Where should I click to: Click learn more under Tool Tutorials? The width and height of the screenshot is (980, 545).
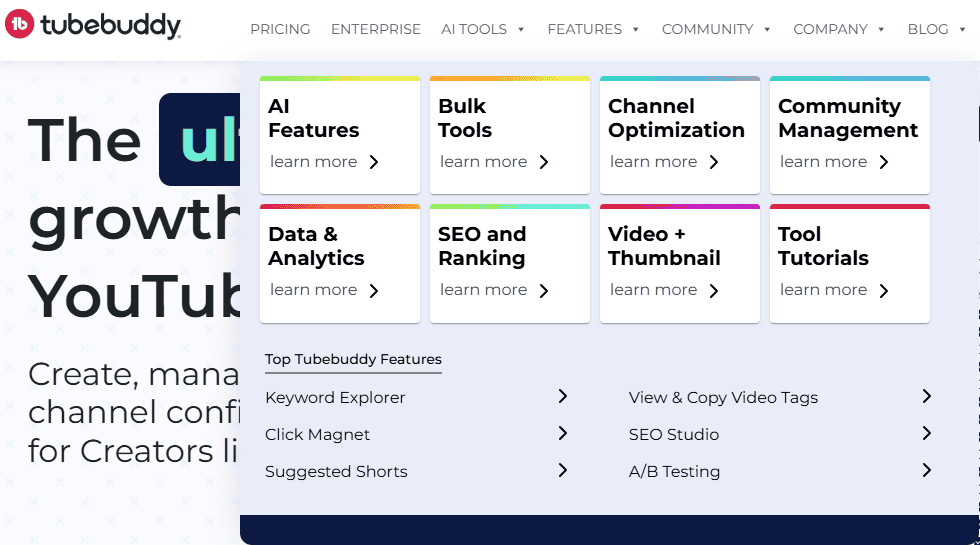click(x=824, y=290)
